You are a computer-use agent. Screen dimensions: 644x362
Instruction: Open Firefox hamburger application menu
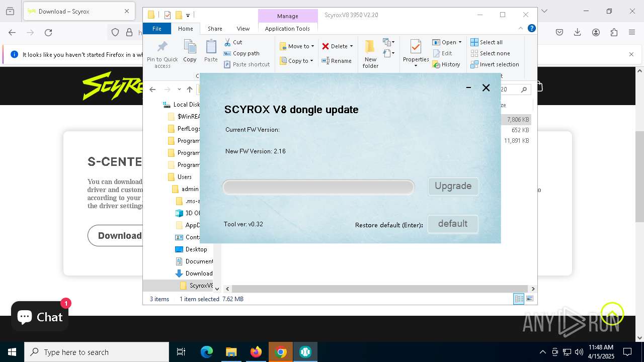tap(632, 33)
